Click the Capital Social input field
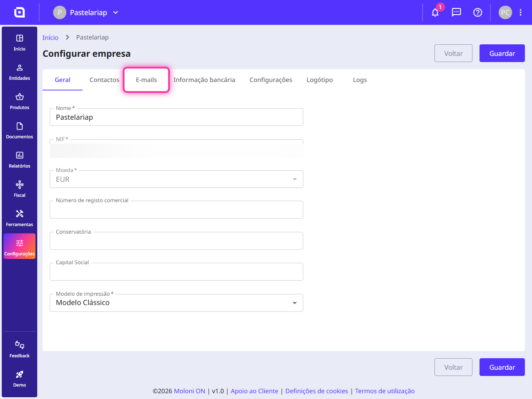This screenshot has height=399, width=532. point(176,272)
